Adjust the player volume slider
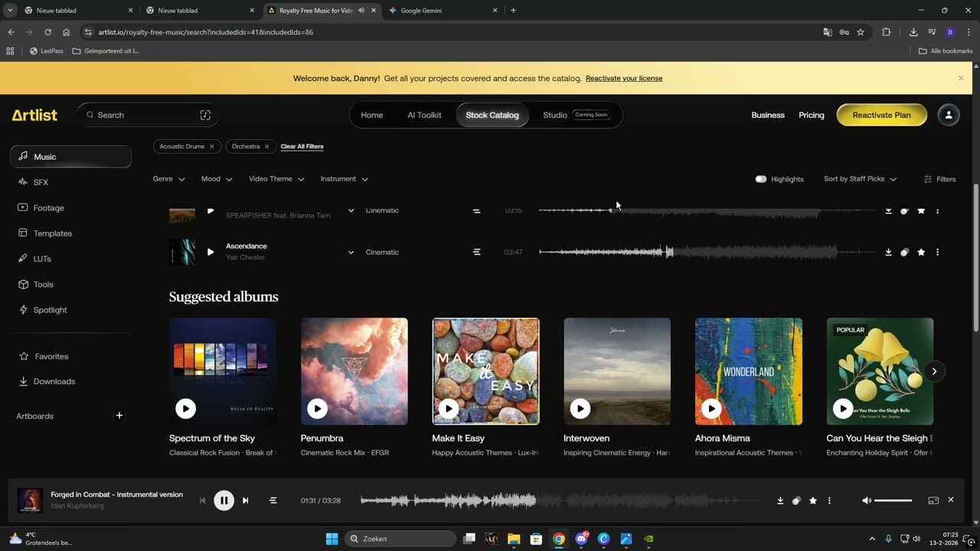 (893, 500)
